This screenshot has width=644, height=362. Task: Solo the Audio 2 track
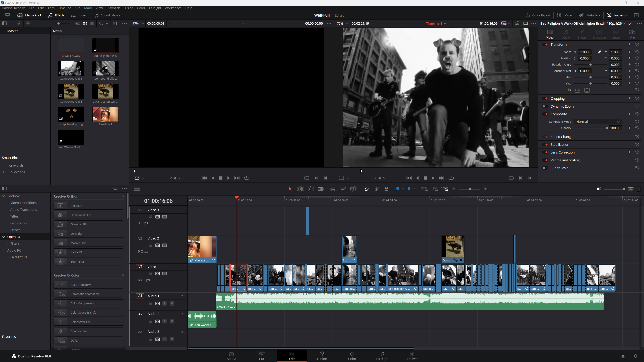tap(165, 321)
